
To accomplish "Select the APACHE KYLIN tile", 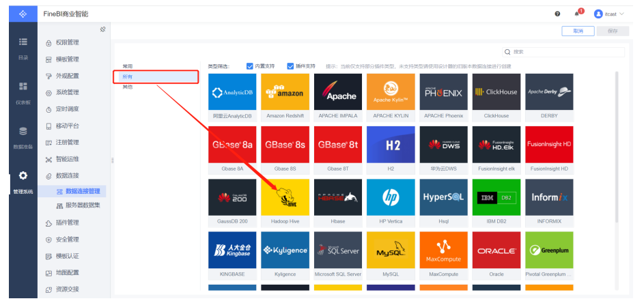I will [391, 98].
